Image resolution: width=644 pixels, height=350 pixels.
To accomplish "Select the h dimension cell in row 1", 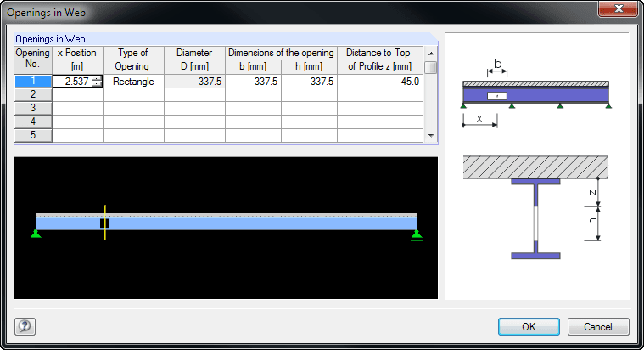I will [x=309, y=81].
